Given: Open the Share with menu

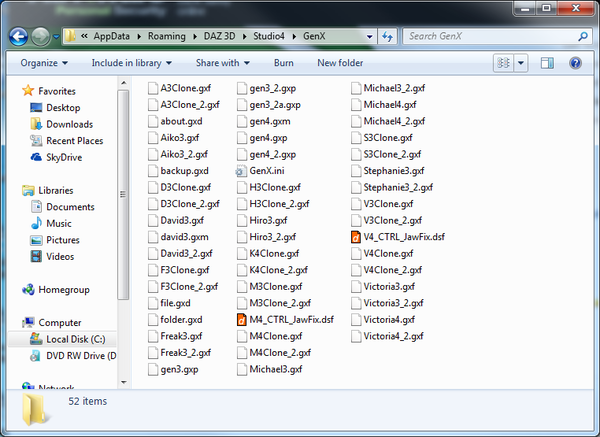Looking at the screenshot, I should pos(223,63).
